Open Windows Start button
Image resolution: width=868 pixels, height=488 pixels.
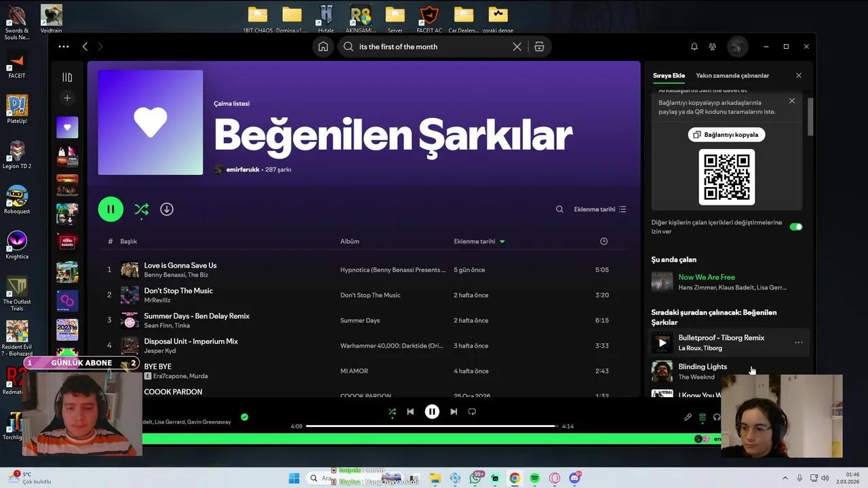tap(294, 479)
